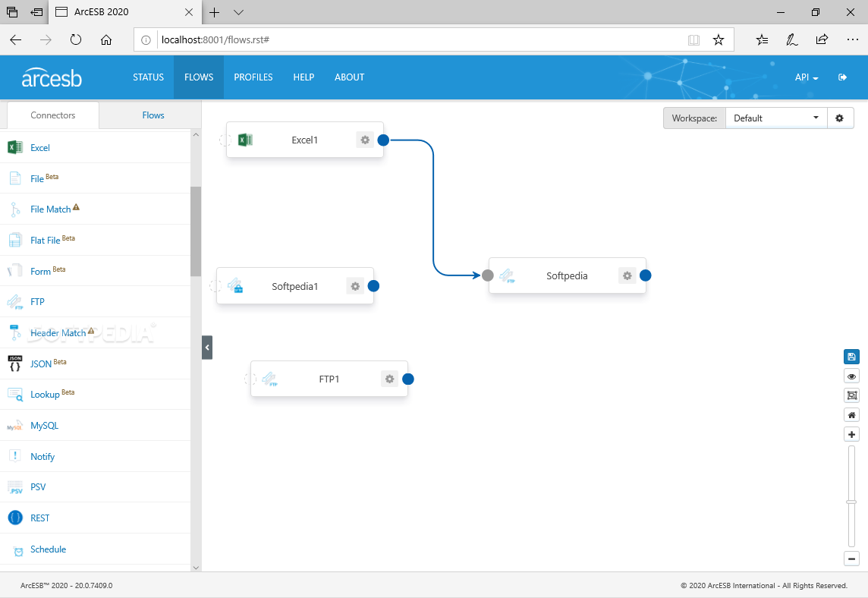Click the File connector icon
Image resolution: width=868 pixels, height=598 pixels.
[x=15, y=178]
